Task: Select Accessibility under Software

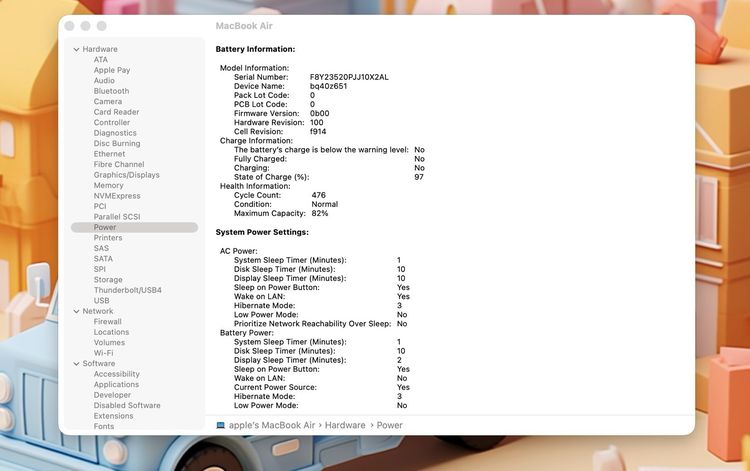Action: click(x=116, y=374)
